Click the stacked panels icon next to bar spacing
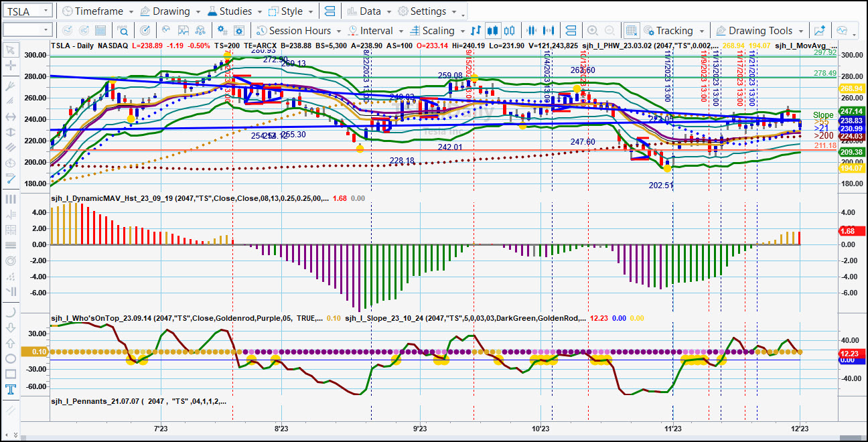This screenshot has width=868, height=442. tap(571, 30)
